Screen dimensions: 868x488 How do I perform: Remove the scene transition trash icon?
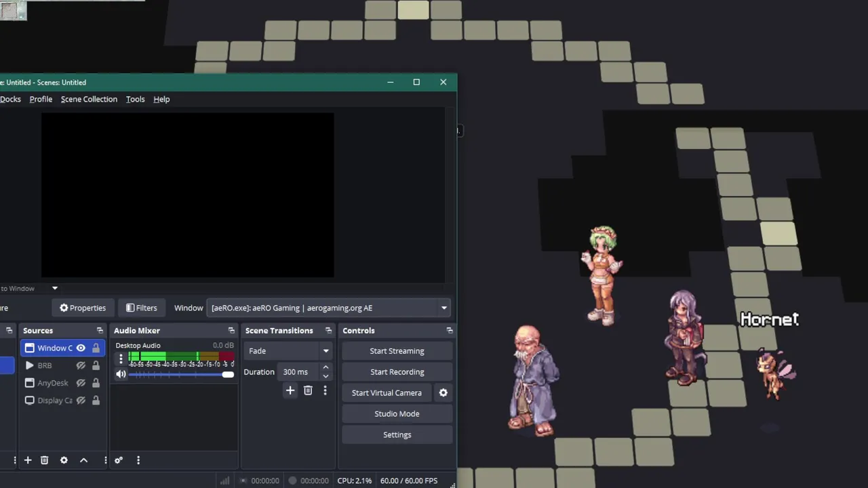(308, 390)
